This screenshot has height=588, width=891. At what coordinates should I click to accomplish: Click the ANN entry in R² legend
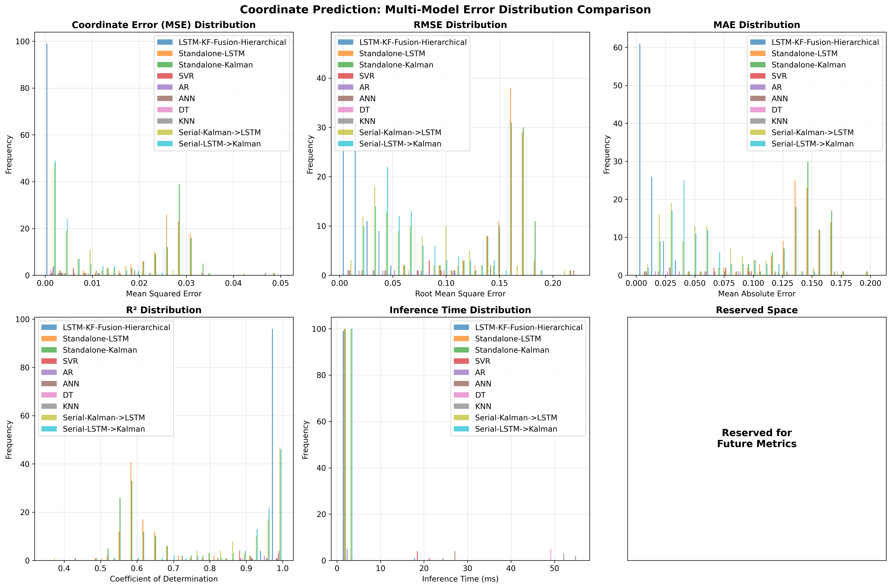[x=71, y=384]
